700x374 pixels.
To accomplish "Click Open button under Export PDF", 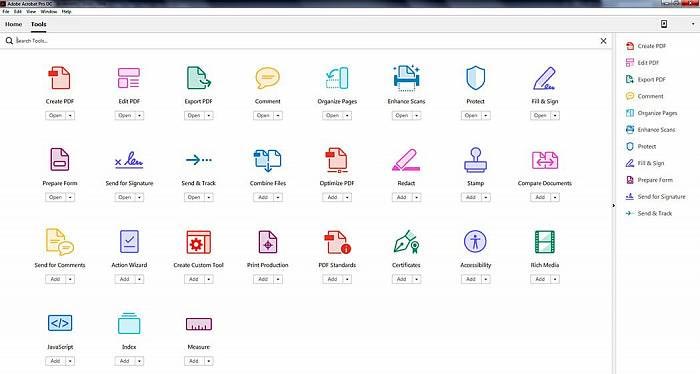I will coord(194,116).
